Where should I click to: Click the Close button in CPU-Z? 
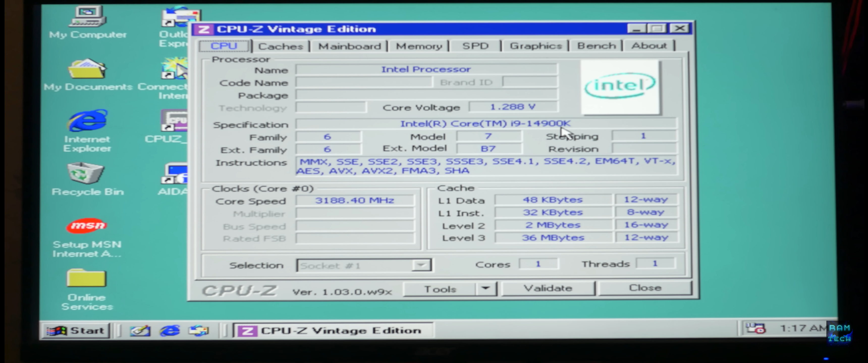point(645,288)
